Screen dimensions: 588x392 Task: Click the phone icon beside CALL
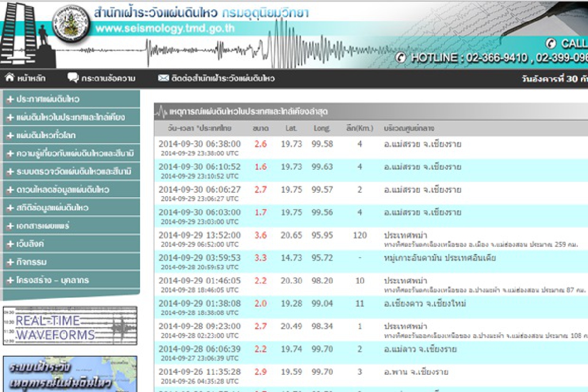(551, 43)
